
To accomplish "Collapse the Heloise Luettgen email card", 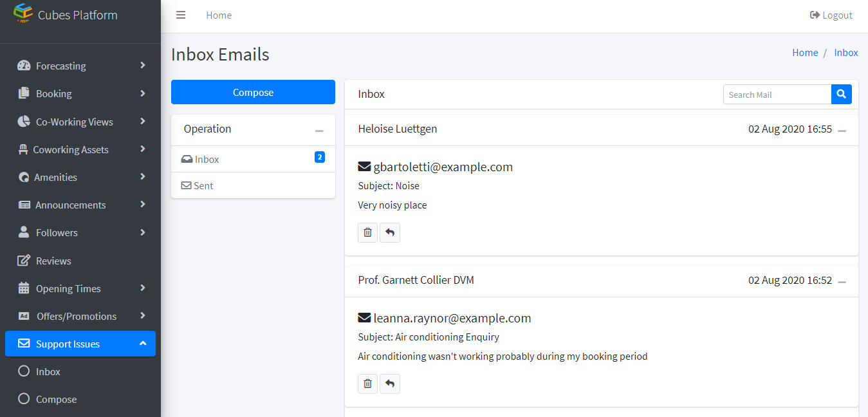I will [x=842, y=129].
